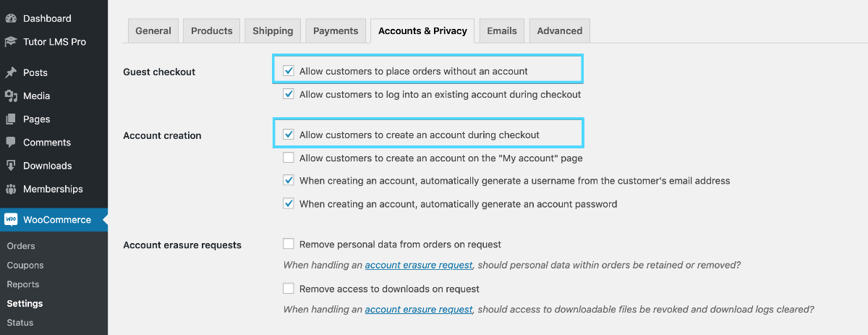
Task: Open first account erasure request link
Action: (x=418, y=266)
